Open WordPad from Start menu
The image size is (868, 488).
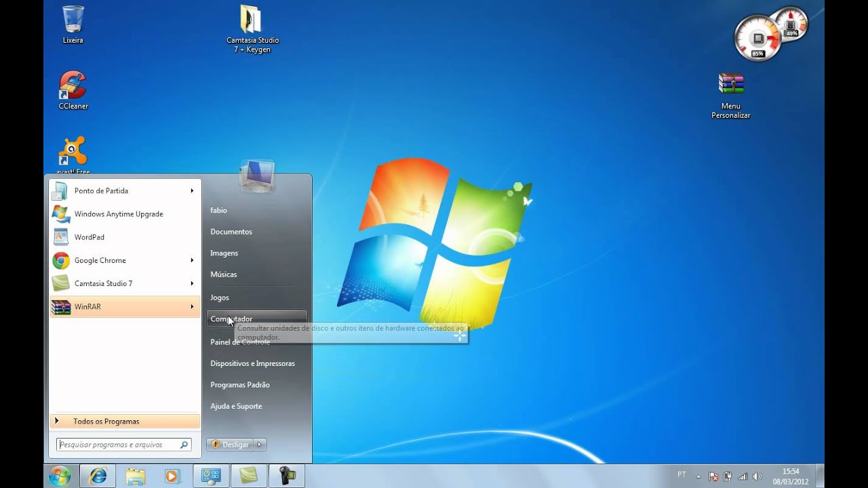point(125,237)
